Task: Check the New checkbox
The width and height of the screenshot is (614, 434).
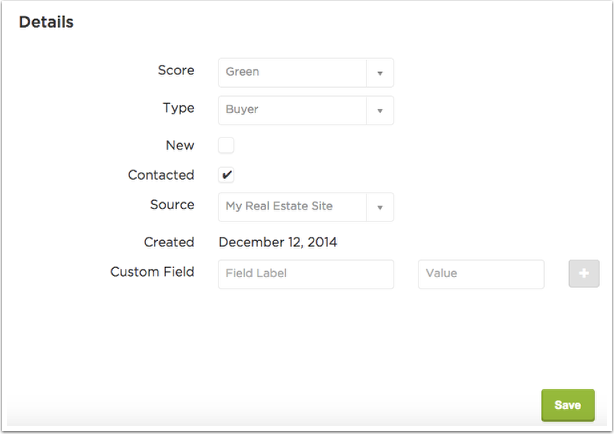Action: [x=226, y=145]
